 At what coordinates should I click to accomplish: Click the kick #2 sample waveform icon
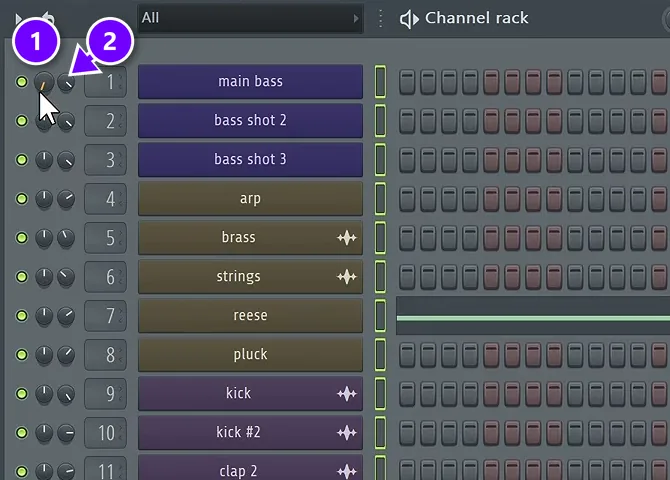coord(347,433)
